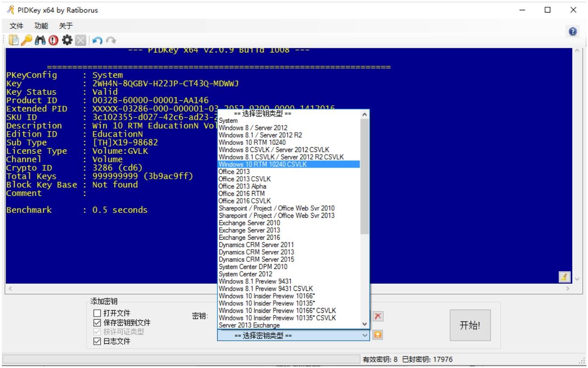The width and height of the screenshot is (588, 368).
Task: Click the dropdown list scroll-up arrow
Action: point(365,114)
